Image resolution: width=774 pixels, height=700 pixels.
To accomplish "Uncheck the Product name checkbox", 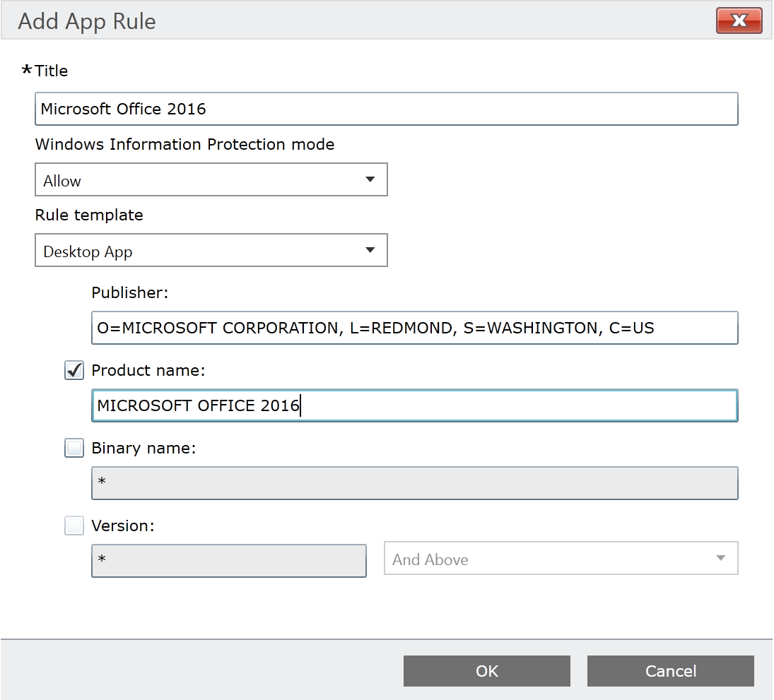I will [74, 370].
